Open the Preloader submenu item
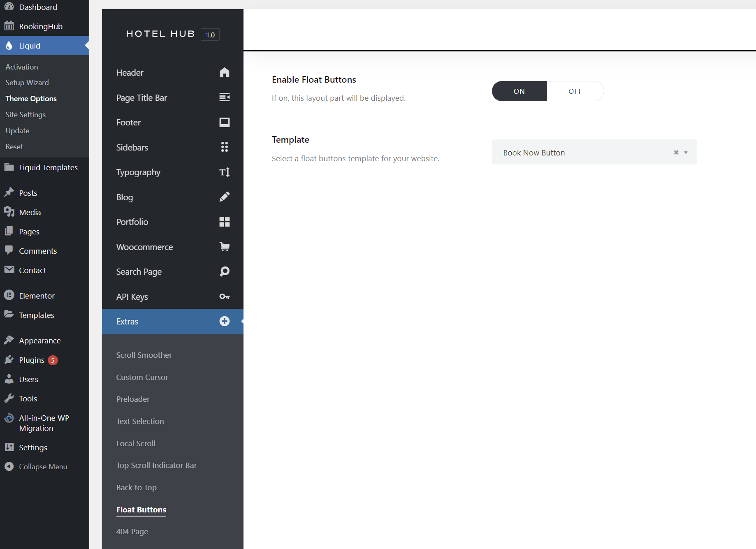Viewport: 756px width, 549px height. (x=133, y=399)
